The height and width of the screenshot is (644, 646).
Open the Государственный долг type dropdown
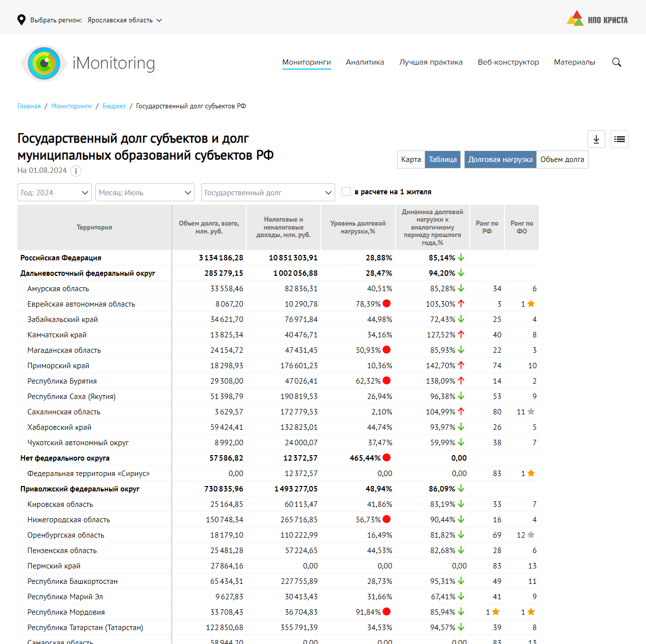pos(268,192)
